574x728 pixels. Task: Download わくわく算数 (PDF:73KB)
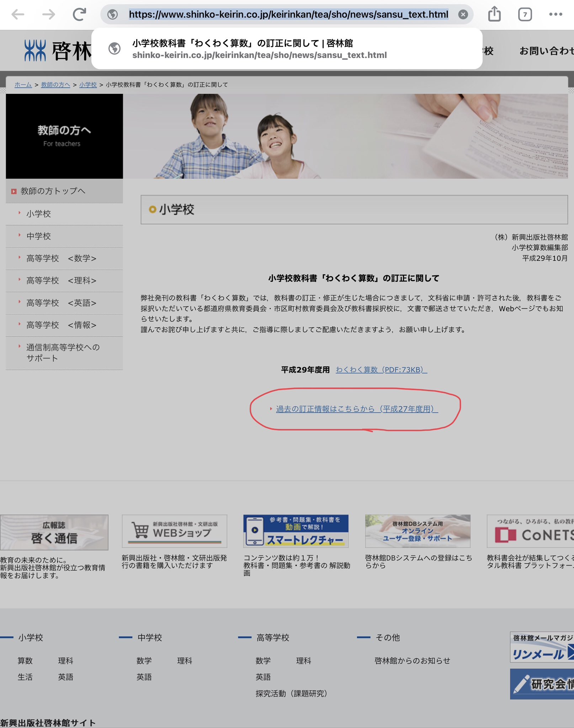point(381,370)
